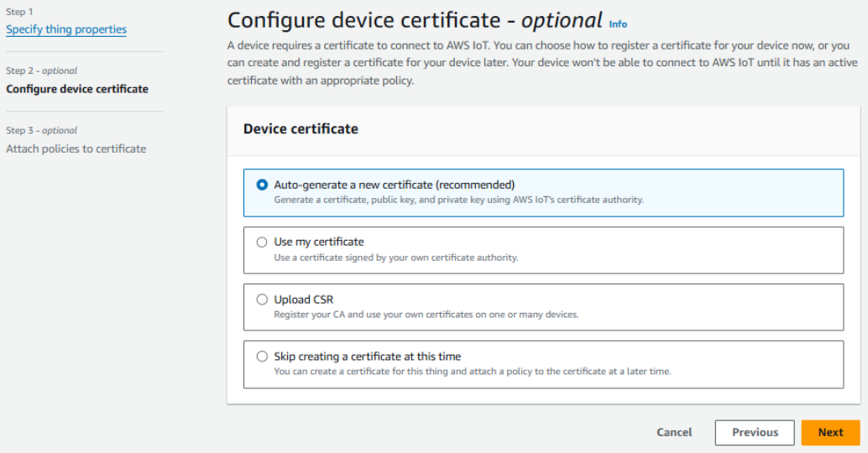Open the Specify thing properties step link
The image size is (868, 453).
click(66, 29)
